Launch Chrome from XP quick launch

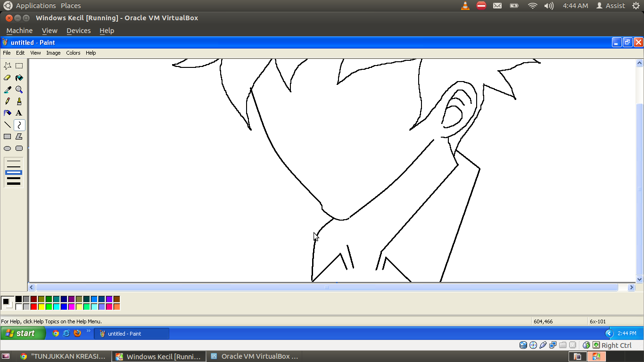pos(56,333)
